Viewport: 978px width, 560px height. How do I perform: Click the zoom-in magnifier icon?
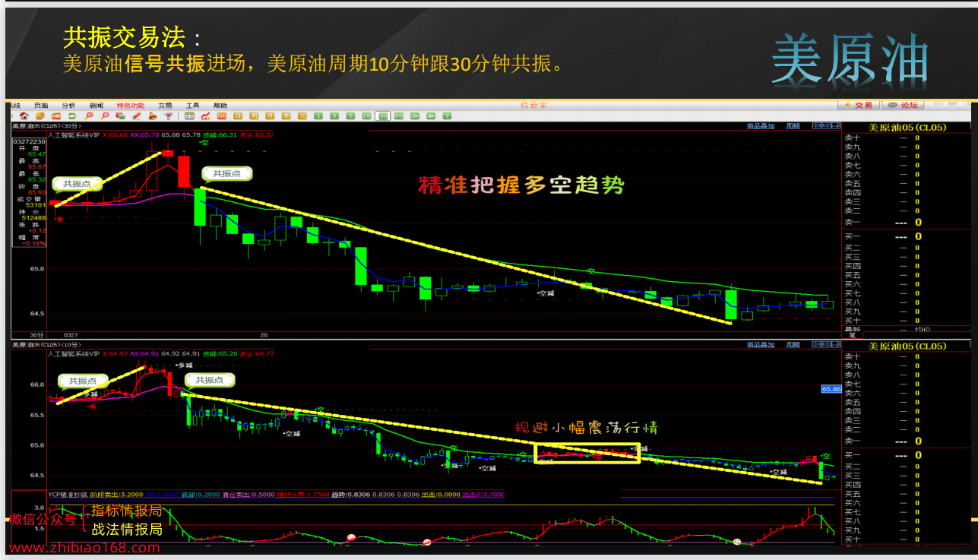(x=89, y=116)
